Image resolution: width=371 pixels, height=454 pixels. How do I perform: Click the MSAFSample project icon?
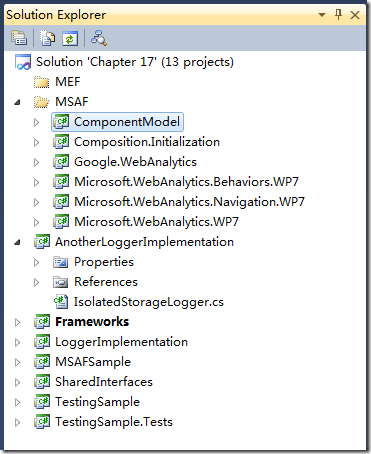[x=42, y=362]
